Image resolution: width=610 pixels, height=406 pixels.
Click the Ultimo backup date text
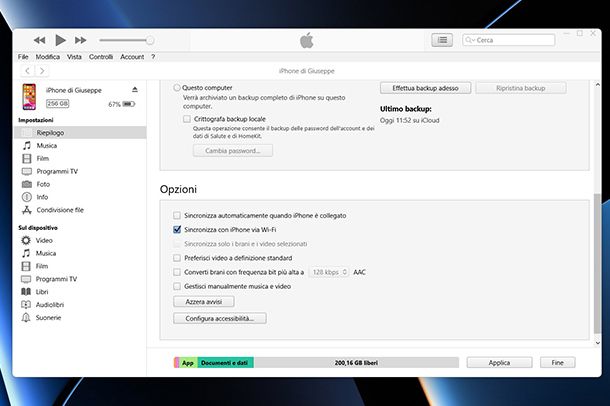click(409, 121)
